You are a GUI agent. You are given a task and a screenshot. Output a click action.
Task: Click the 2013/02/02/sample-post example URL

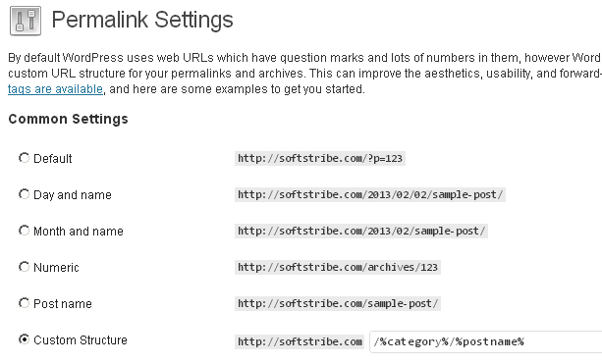tap(370, 194)
